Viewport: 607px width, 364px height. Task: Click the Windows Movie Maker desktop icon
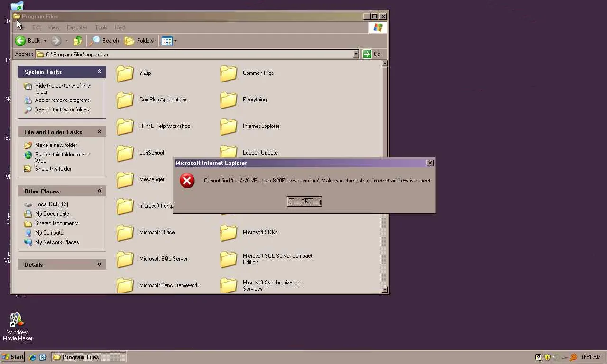point(18,327)
